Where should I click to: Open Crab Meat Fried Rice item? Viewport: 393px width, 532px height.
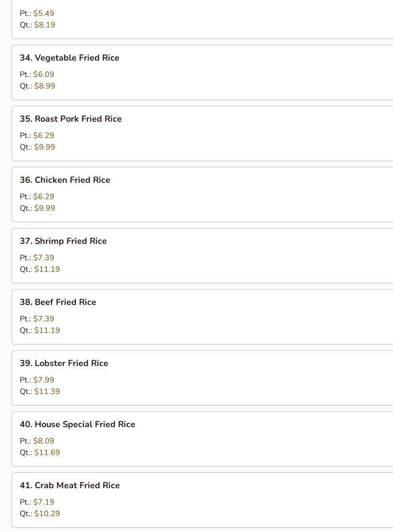pyautogui.click(x=69, y=485)
